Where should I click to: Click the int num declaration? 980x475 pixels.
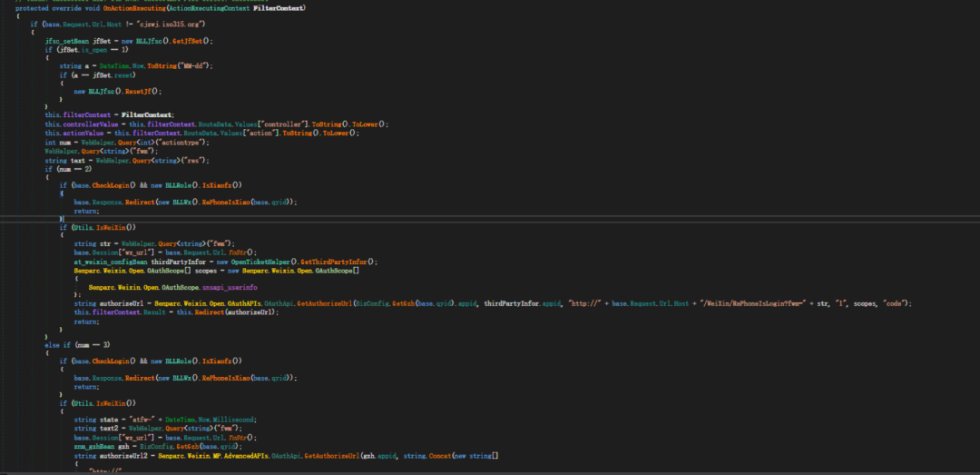click(57, 142)
